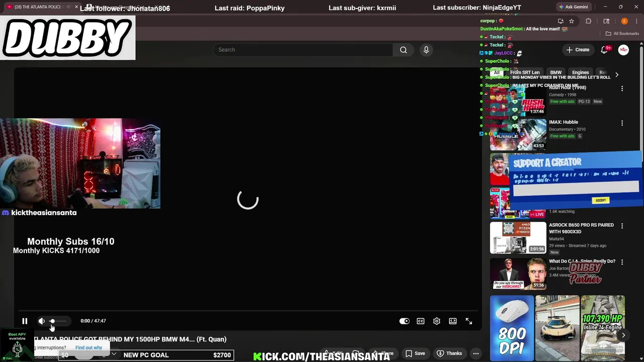This screenshot has height=362, width=644.
Task: Adjust the video volume slider
Action: click(x=58, y=321)
